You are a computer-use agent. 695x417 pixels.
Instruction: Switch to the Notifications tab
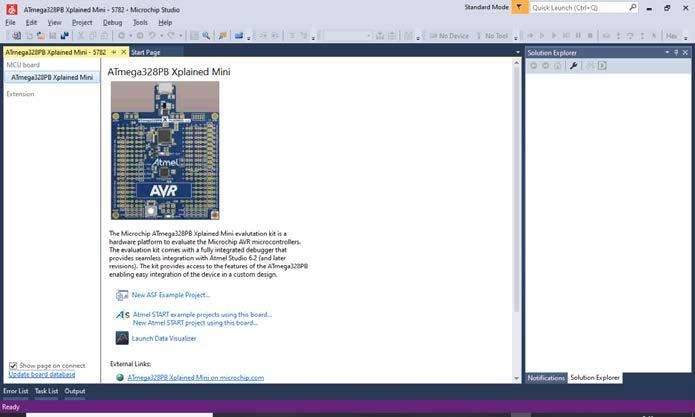coord(546,378)
